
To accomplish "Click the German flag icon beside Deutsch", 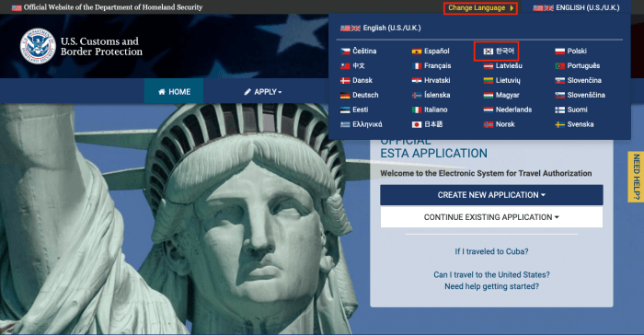I will [x=345, y=96].
